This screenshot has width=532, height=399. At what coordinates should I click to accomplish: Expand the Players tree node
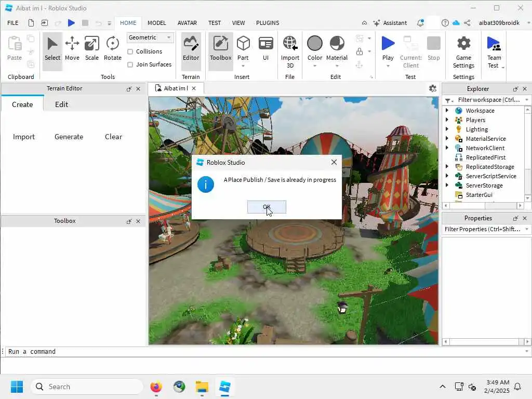447,120
